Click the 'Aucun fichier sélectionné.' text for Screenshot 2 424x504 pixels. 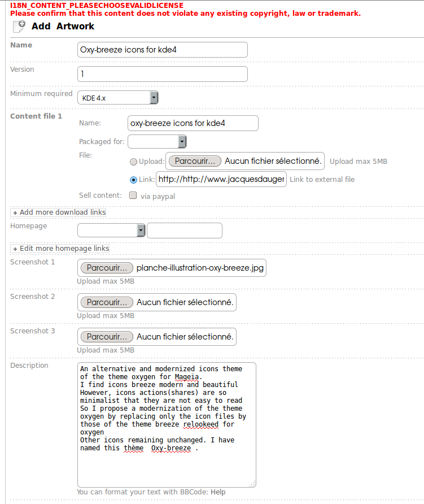click(x=185, y=302)
